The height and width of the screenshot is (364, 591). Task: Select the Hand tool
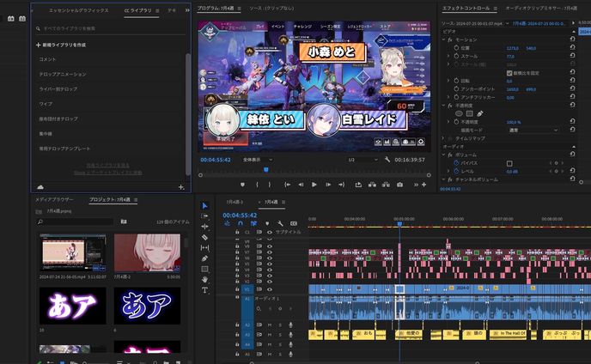point(204,280)
